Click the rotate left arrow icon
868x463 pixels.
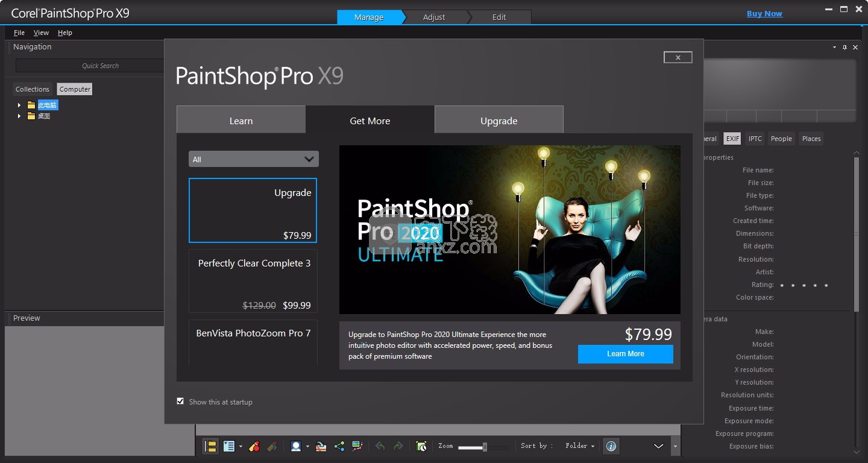(380, 446)
